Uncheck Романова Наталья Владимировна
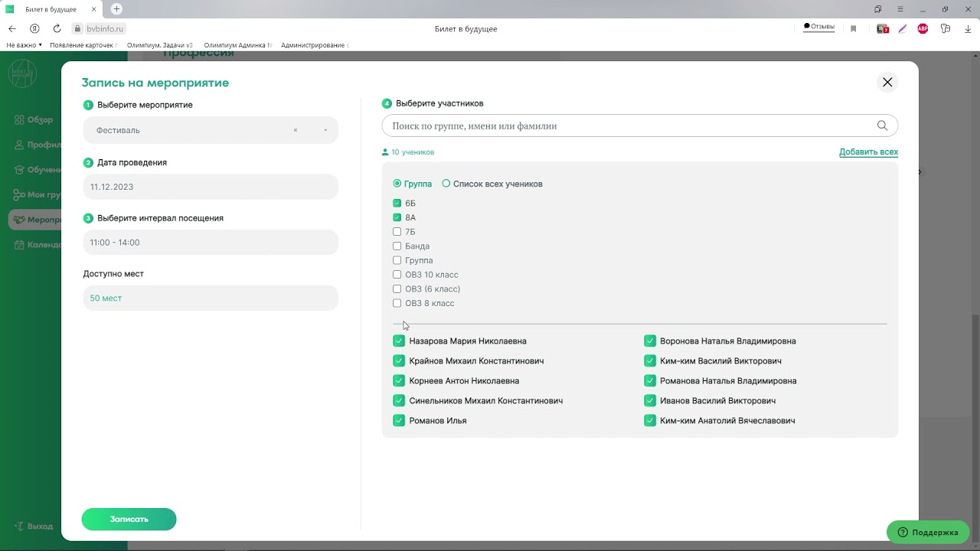980x551 pixels. pyautogui.click(x=650, y=381)
